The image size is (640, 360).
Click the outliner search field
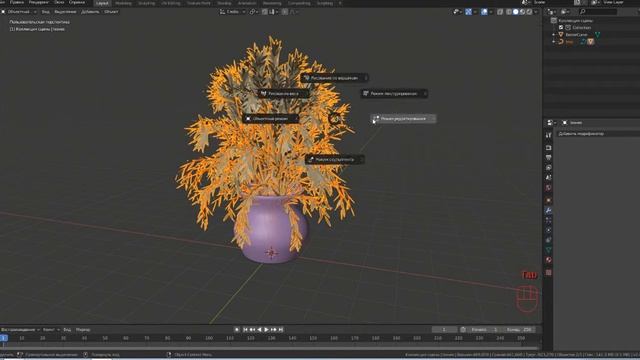coord(598,12)
